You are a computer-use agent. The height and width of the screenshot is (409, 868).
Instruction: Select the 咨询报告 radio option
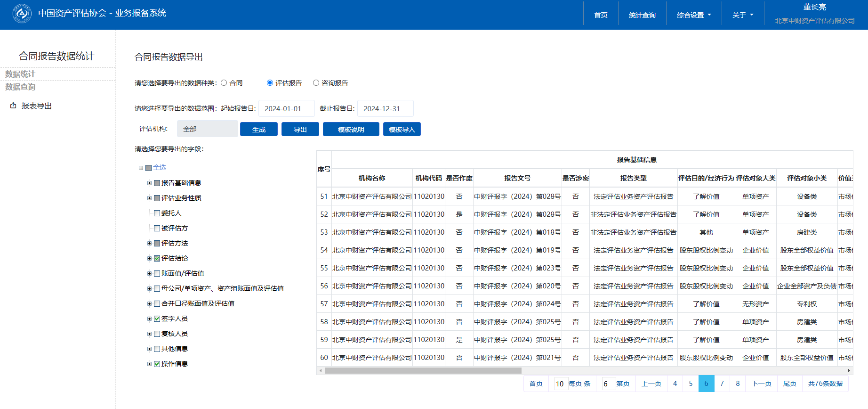coord(316,83)
